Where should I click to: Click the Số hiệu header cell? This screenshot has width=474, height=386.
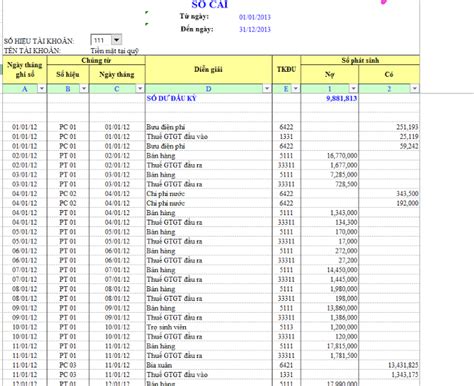click(x=68, y=74)
